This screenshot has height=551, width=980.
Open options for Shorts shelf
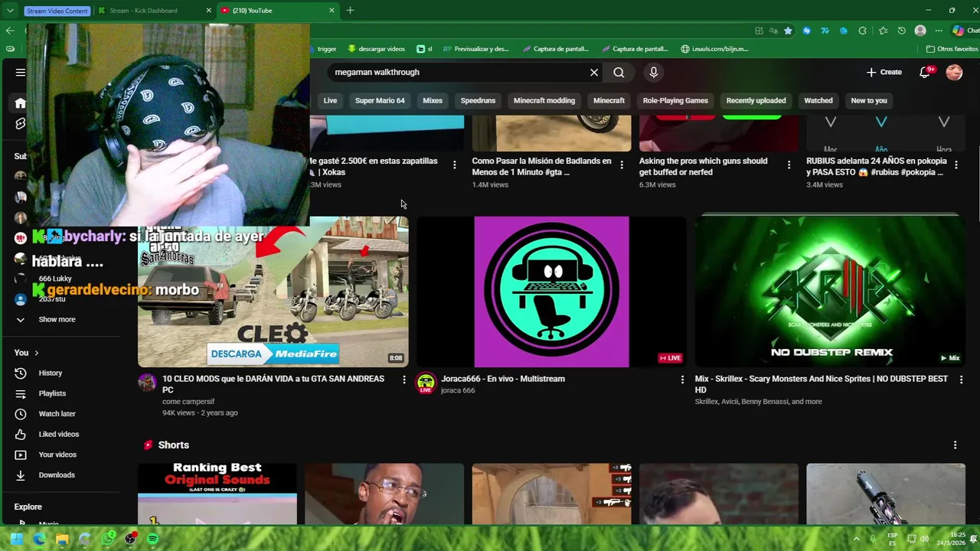click(x=955, y=445)
